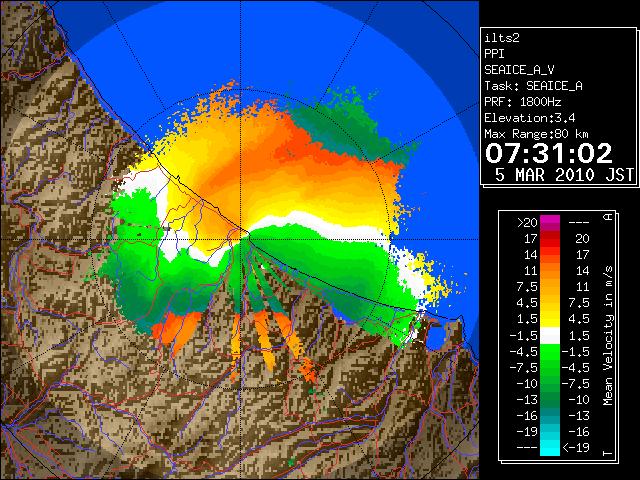Click the 'Elevation:3.4' text
Viewport: 640px width, 480px height.
pyautogui.click(x=529, y=118)
